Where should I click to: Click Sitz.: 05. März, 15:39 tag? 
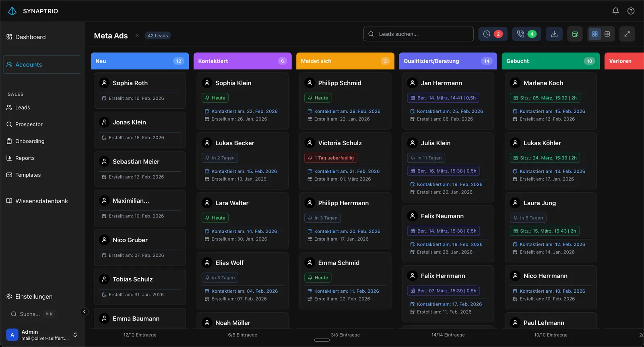(x=545, y=98)
